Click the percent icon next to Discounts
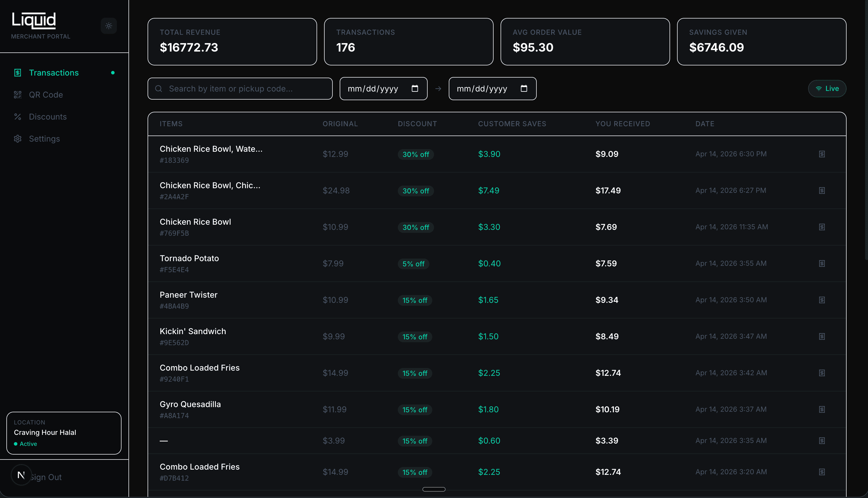 click(17, 117)
